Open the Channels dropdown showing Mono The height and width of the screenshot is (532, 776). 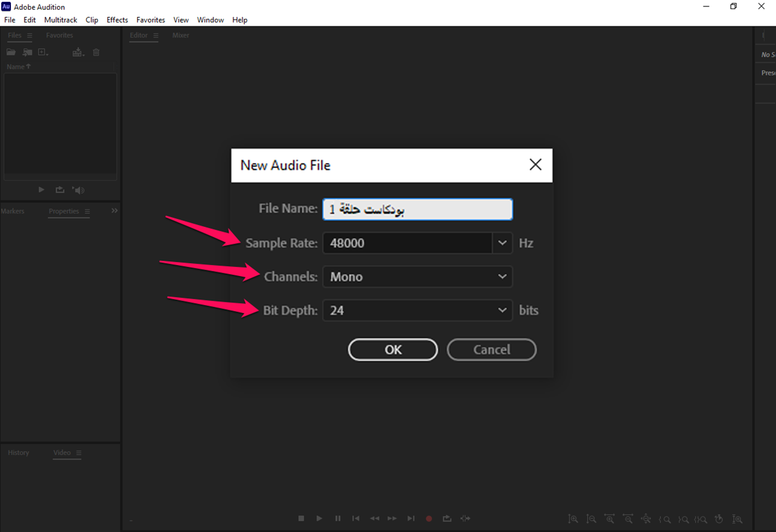(x=418, y=277)
